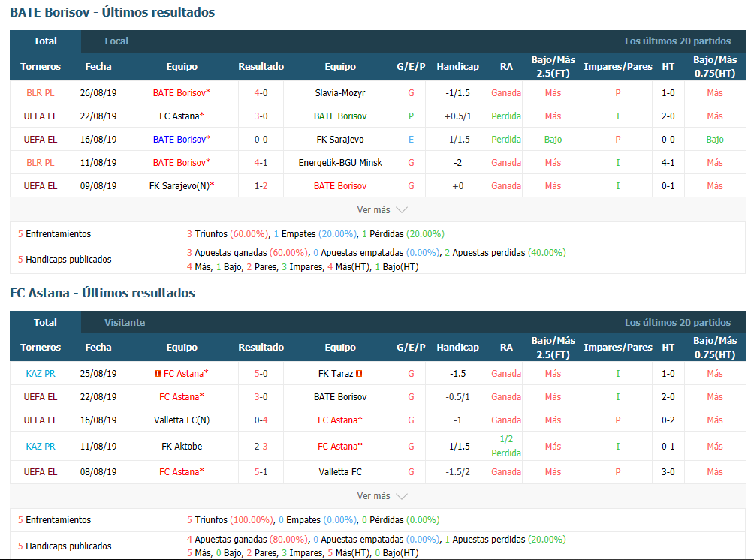Click the 3-0 half-time score
This screenshot has height=560, width=754.
pos(668,472)
